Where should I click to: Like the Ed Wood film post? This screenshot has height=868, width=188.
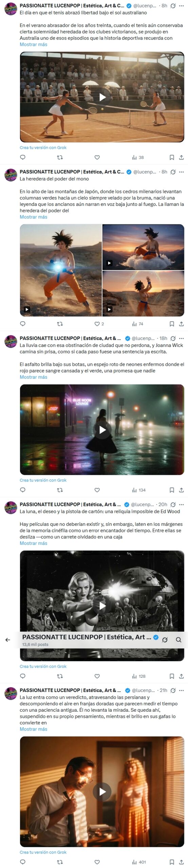click(x=97, y=676)
